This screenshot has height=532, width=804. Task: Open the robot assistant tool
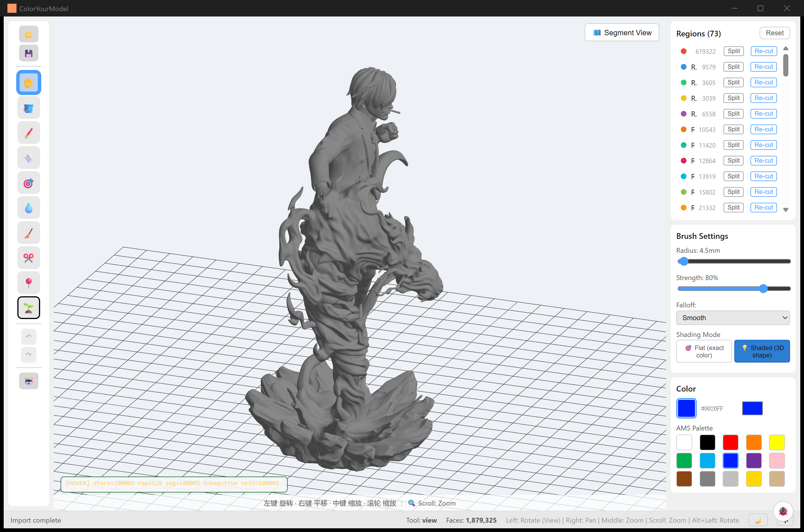pyautogui.click(x=28, y=381)
